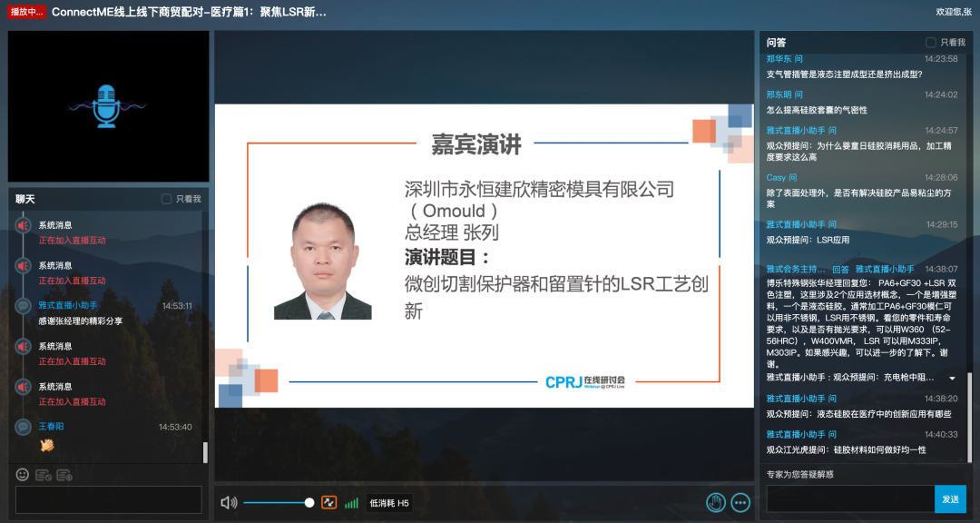Click the CPRJ在线研讨会 logo on slide

point(585,381)
